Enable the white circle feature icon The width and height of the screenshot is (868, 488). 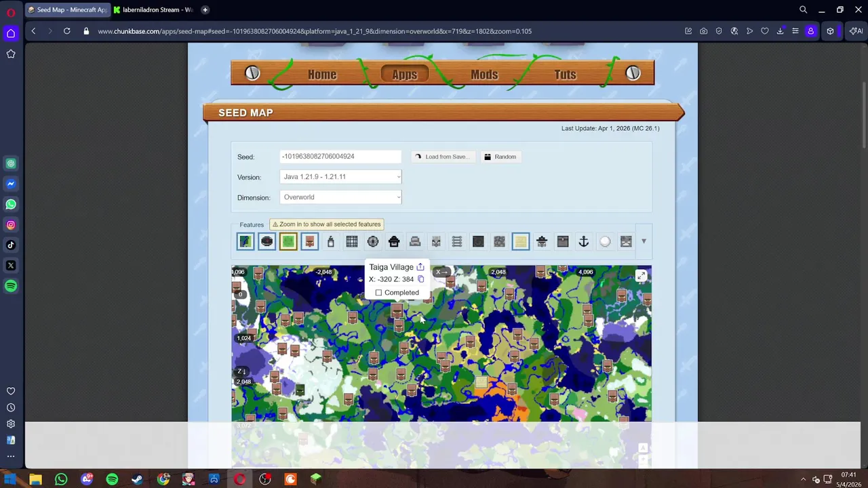pos(605,241)
